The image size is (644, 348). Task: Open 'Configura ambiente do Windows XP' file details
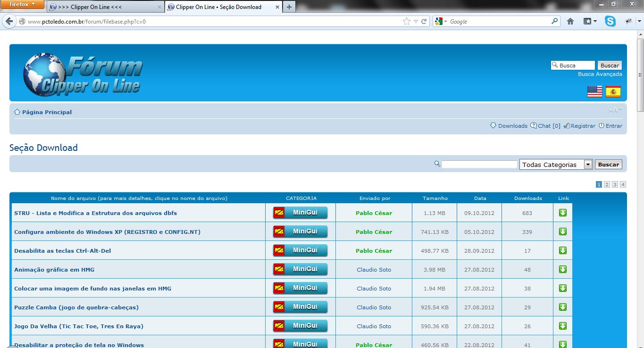(x=107, y=232)
